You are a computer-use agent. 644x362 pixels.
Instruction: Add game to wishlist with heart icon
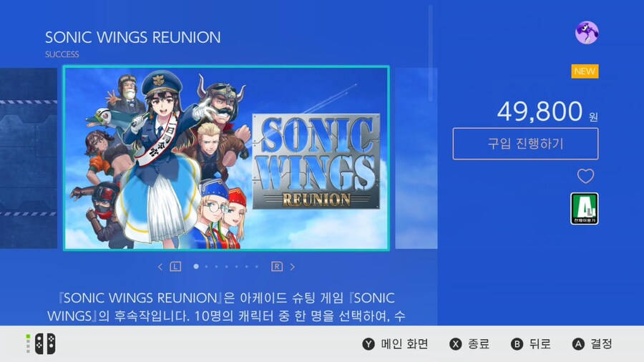click(x=585, y=177)
